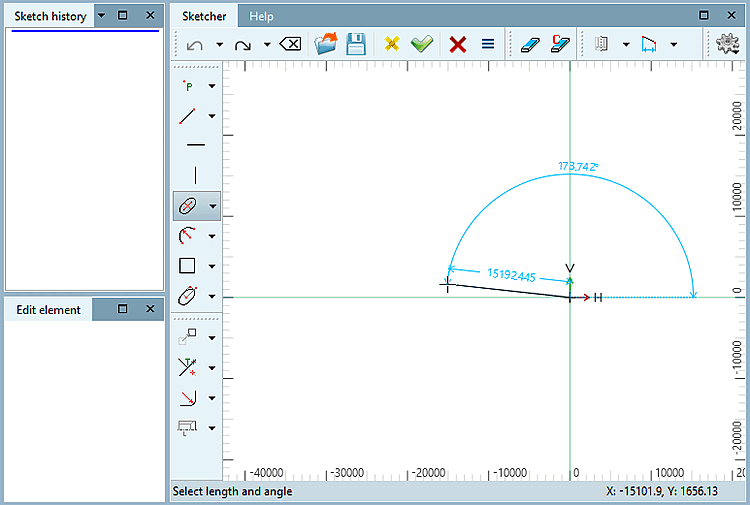This screenshot has height=505, width=750.
Task: Save sketch with floppy disk icon
Action: [355, 44]
